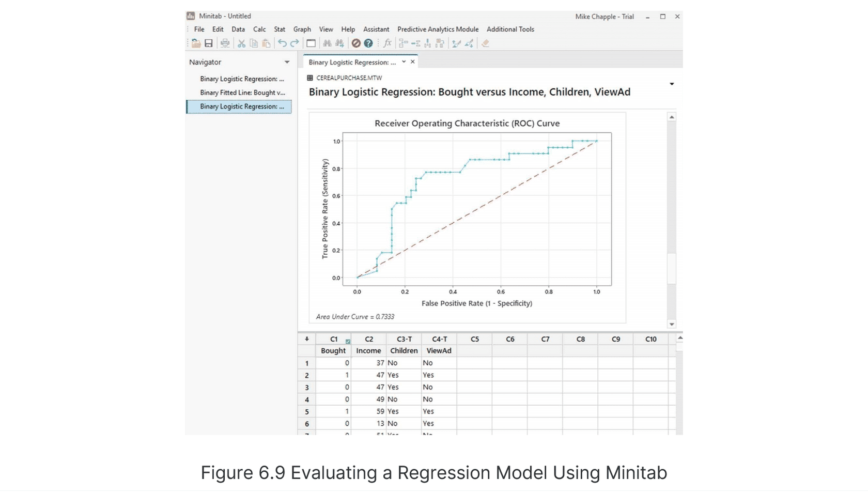
Task: Open the Edit menu
Action: click(218, 29)
